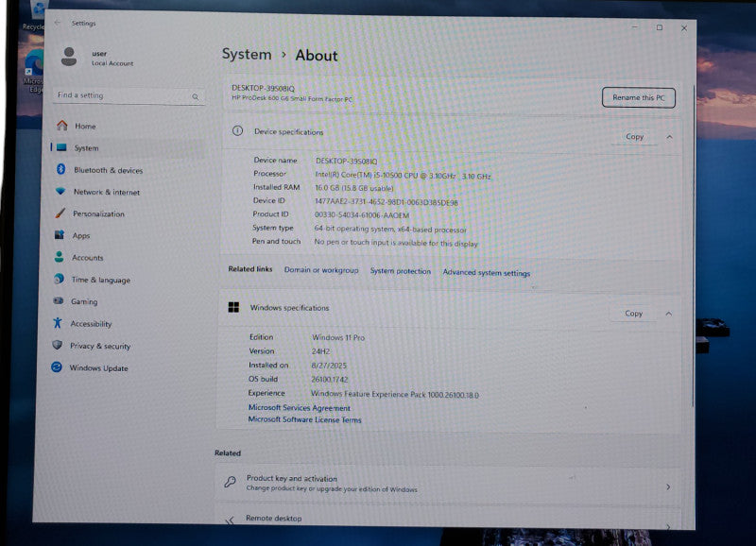The width and height of the screenshot is (756, 546).
Task: Click the Device specifications info icon
Action: (x=237, y=130)
